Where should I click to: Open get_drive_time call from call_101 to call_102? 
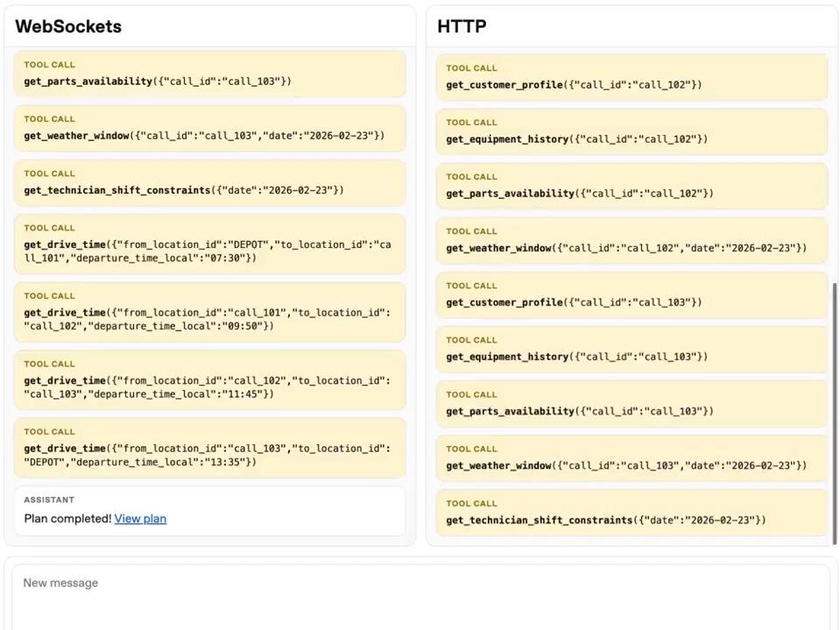(x=209, y=311)
